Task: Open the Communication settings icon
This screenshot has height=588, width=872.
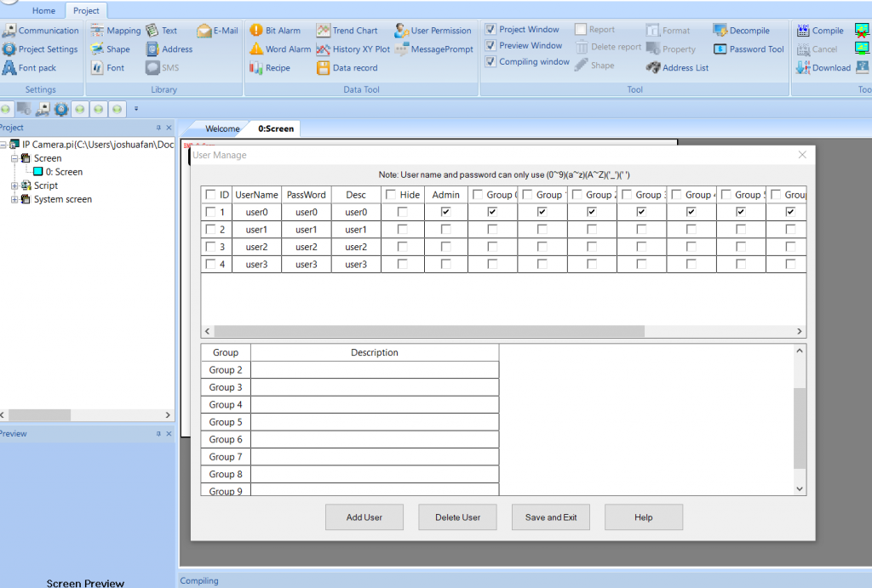Action: tap(9, 31)
